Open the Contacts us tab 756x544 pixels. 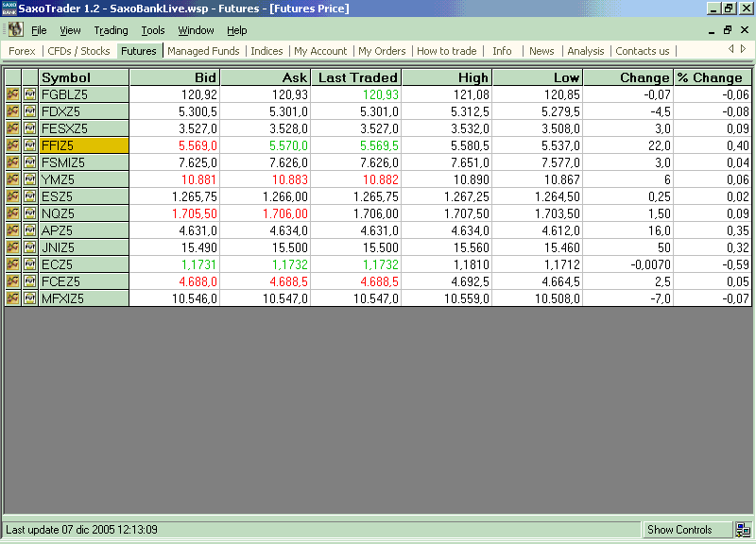643,51
